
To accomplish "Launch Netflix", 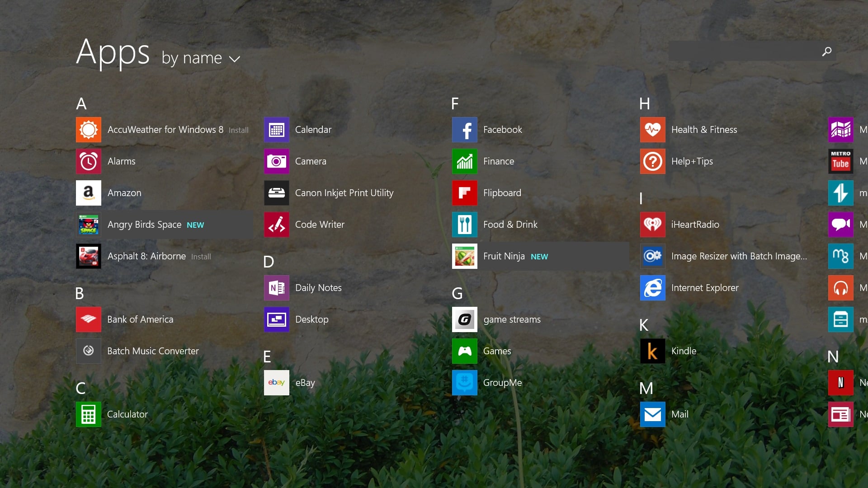I will 840,382.
